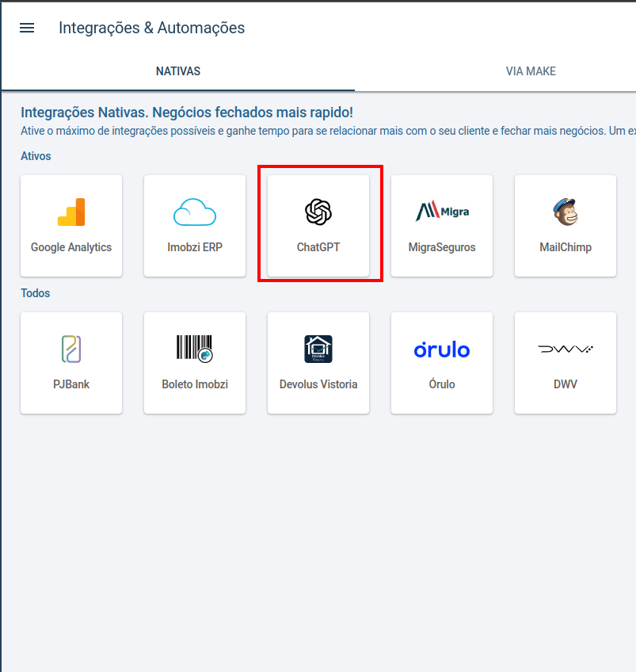Click the ChatGPT logo icon
This screenshot has width=636, height=672.
[318, 212]
